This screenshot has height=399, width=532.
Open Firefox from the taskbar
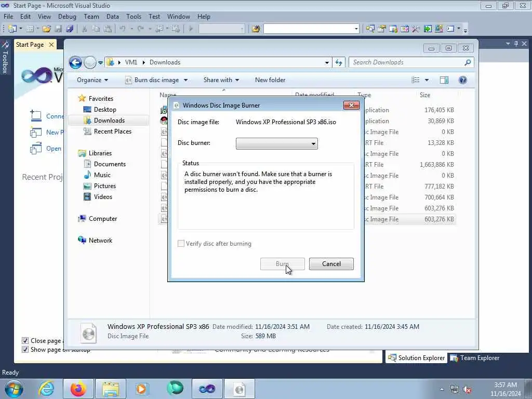point(78,389)
